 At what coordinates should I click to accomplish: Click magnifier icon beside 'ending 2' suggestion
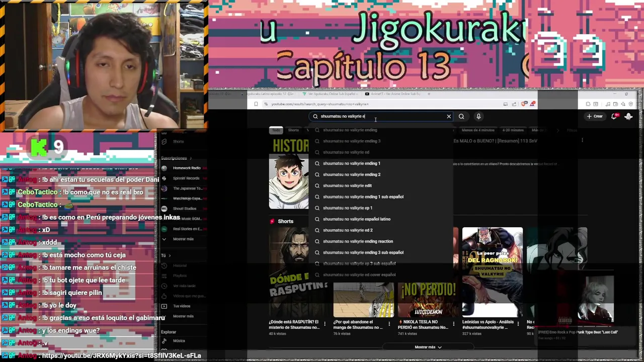pos(317,174)
